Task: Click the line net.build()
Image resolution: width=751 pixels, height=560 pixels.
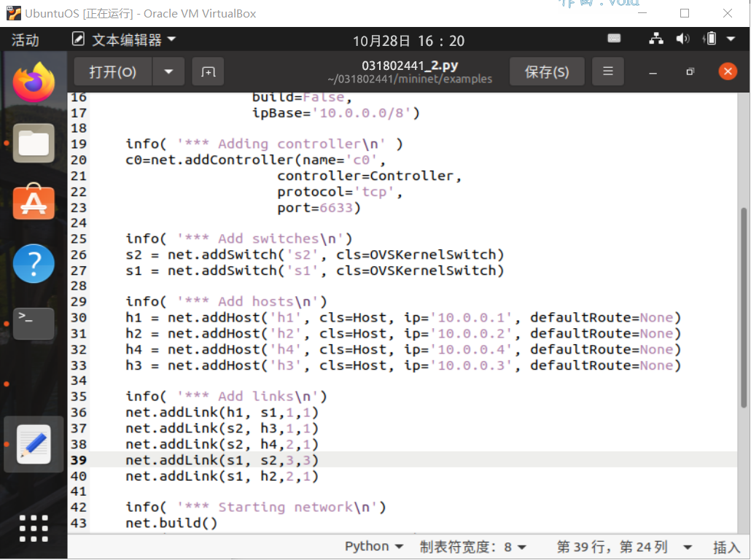Action: click(171, 523)
